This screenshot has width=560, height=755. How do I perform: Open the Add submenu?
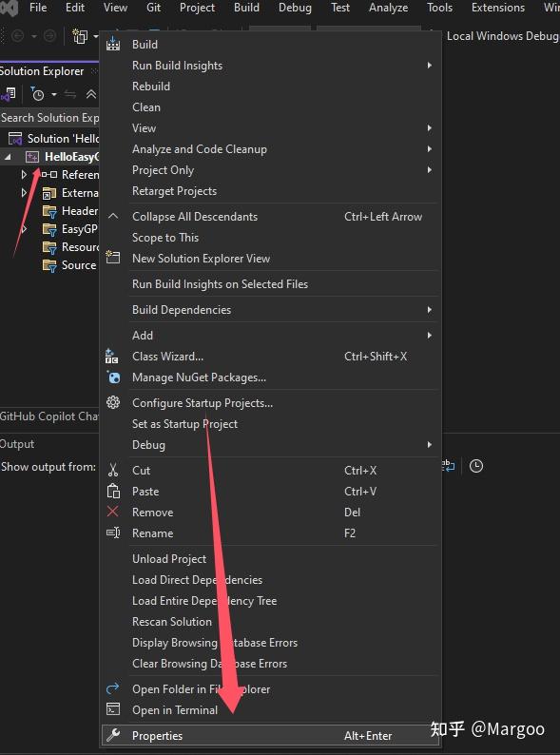click(429, 335)
